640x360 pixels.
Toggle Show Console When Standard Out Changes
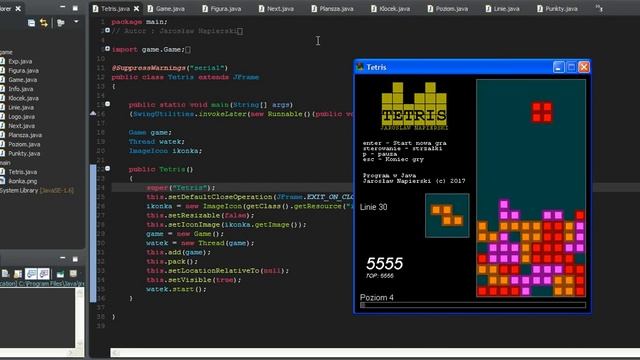pyautogui.click(x=31, y=273)
